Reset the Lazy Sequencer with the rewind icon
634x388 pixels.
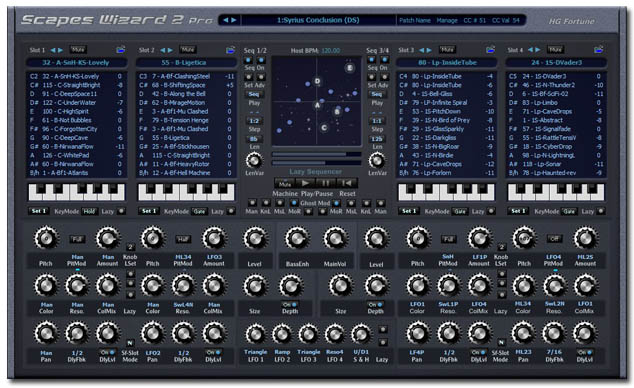tap(347, 183)
